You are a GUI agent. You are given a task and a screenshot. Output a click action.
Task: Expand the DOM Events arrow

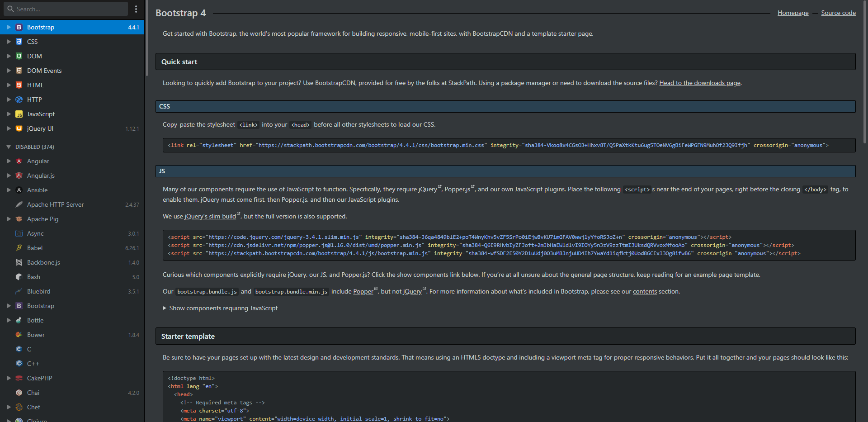[9, 71]
